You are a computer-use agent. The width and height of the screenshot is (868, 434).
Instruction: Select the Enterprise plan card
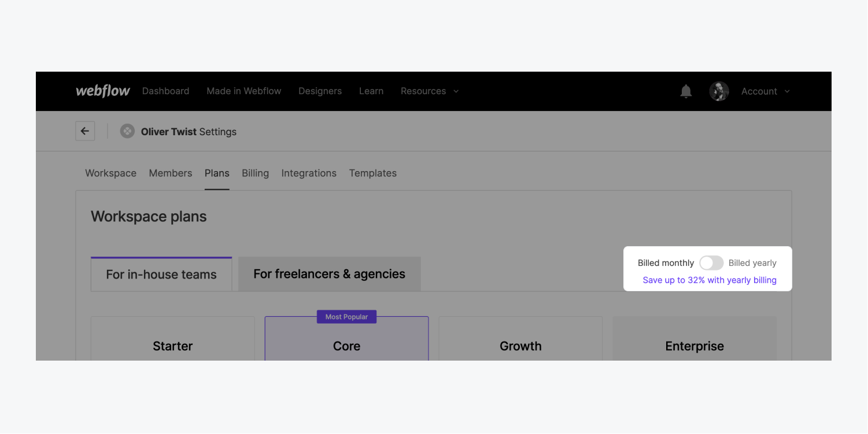tap(695, 339)
